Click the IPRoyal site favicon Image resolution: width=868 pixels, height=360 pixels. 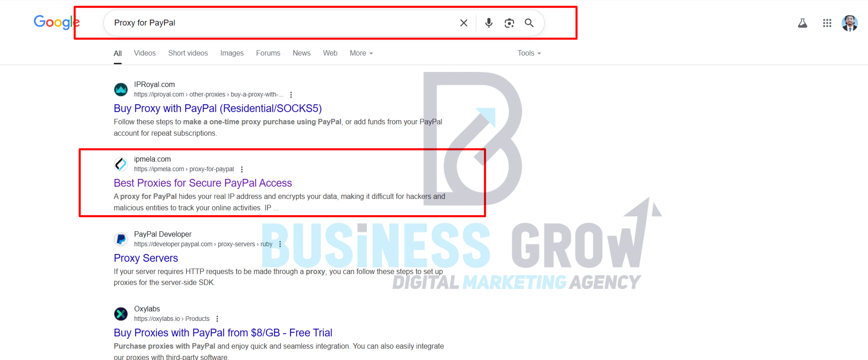[x=121, y=89]
